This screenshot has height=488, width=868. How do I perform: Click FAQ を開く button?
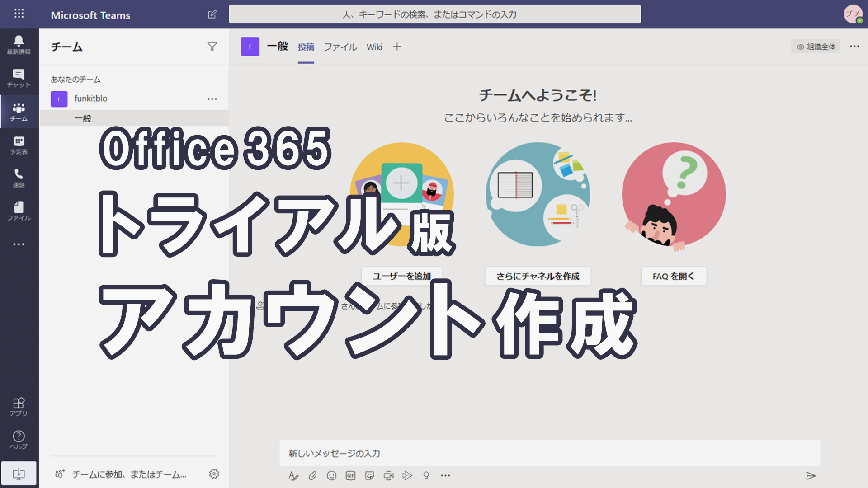pyautogui.click(x=674, y=276)
